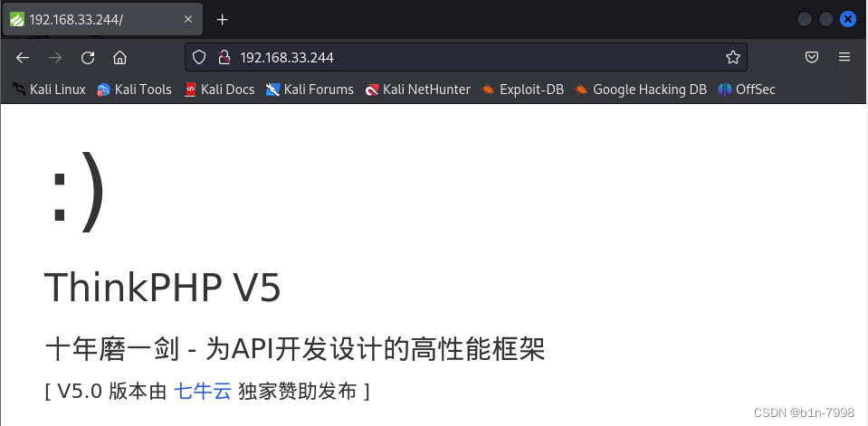Open the Kali NetHunter bookmark
This screenshot has width=868, height=426.
[x=418, y=89]
